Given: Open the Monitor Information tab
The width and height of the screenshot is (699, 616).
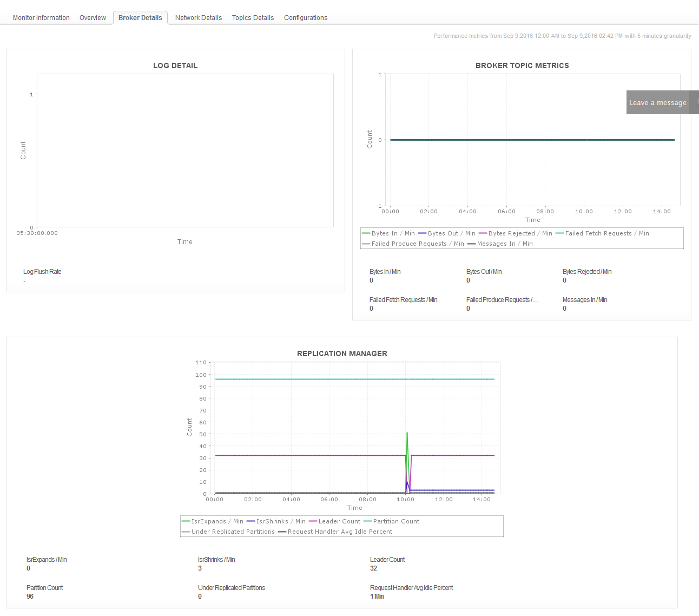Looking at the screenshot, I should [41, 18].
